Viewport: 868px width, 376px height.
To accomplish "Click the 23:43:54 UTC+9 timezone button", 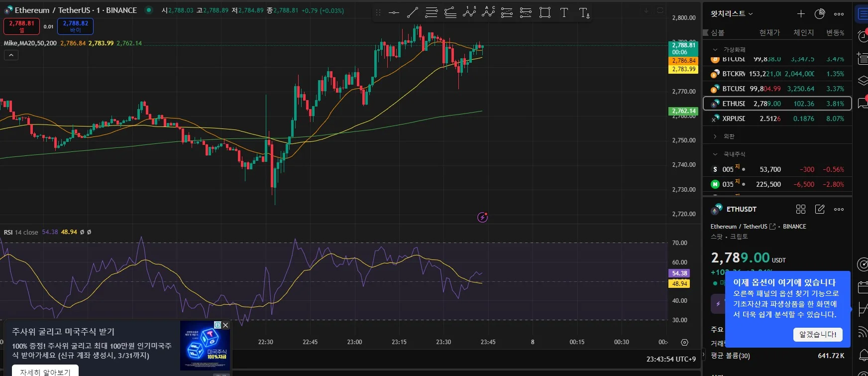I will 671,359.
